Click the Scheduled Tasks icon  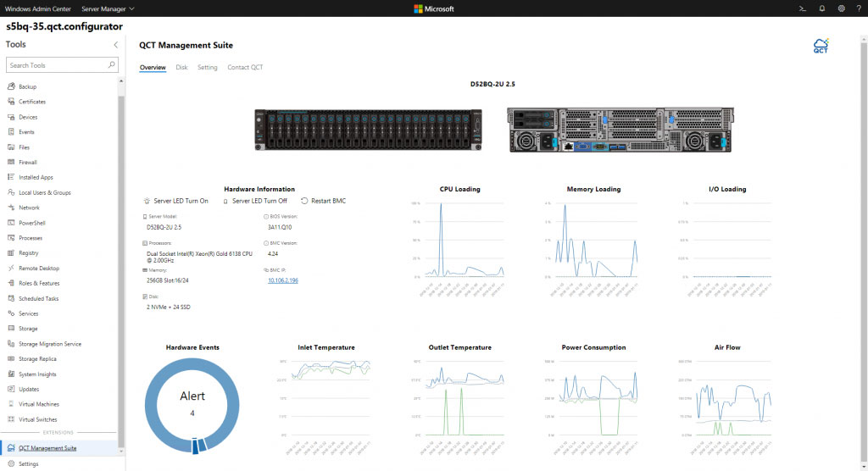(x=11, y=298)
